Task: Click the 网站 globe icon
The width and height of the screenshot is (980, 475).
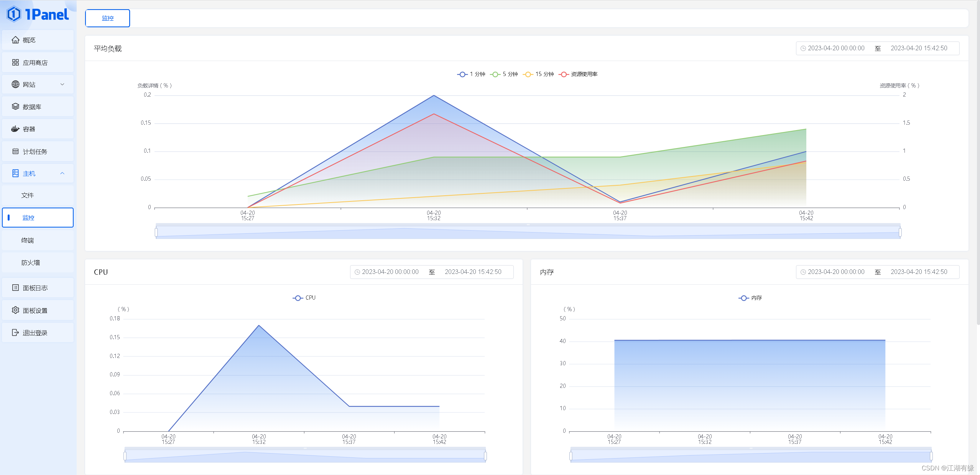Action: (15, 84)
